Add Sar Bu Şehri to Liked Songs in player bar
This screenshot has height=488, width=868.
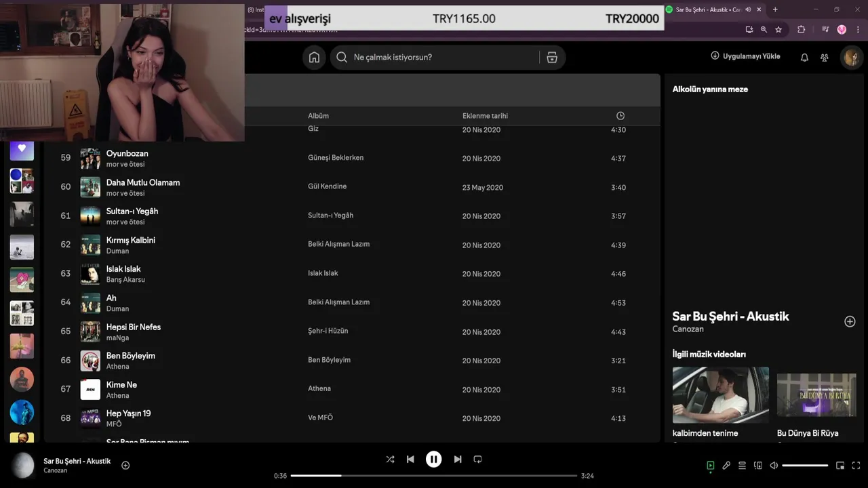coord(125,465)
